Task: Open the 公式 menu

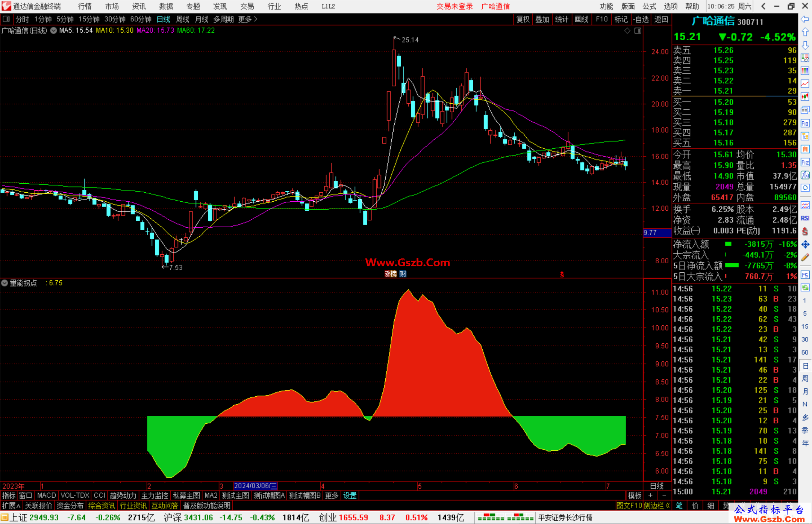Action: [649, 6]
